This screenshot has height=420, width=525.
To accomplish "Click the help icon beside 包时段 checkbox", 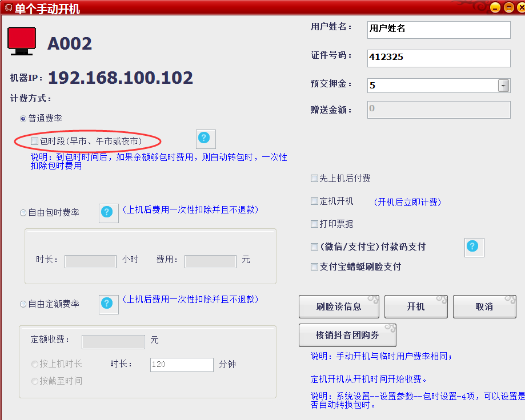I will pyautogui.click(x=205, y=139).
